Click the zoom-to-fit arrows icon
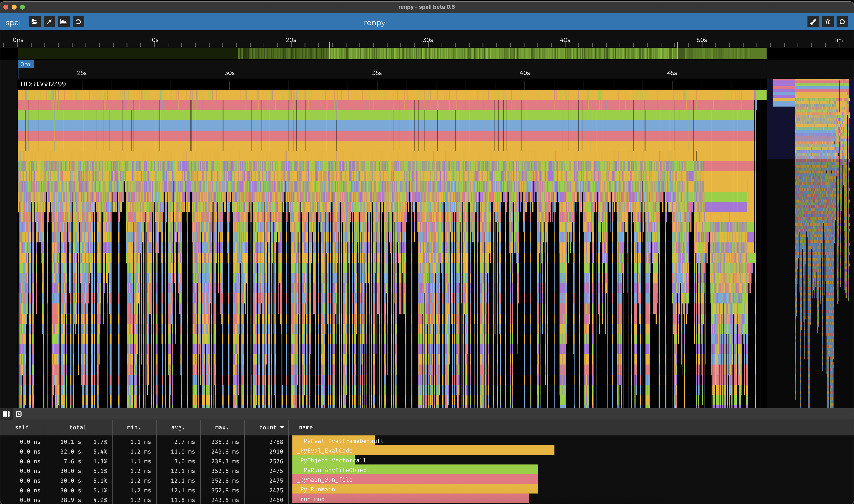This screenshot has height=504, width=854. [x=49, y=22]
